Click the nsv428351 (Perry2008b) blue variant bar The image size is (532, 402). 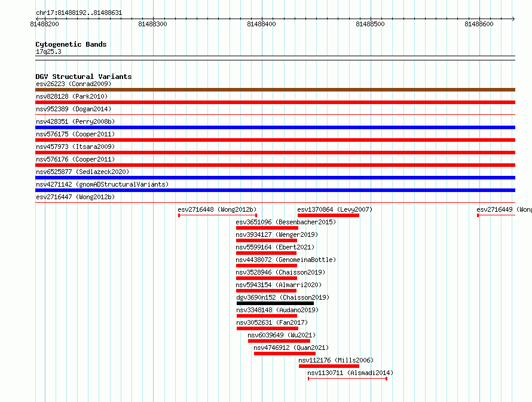coord(275,127)
